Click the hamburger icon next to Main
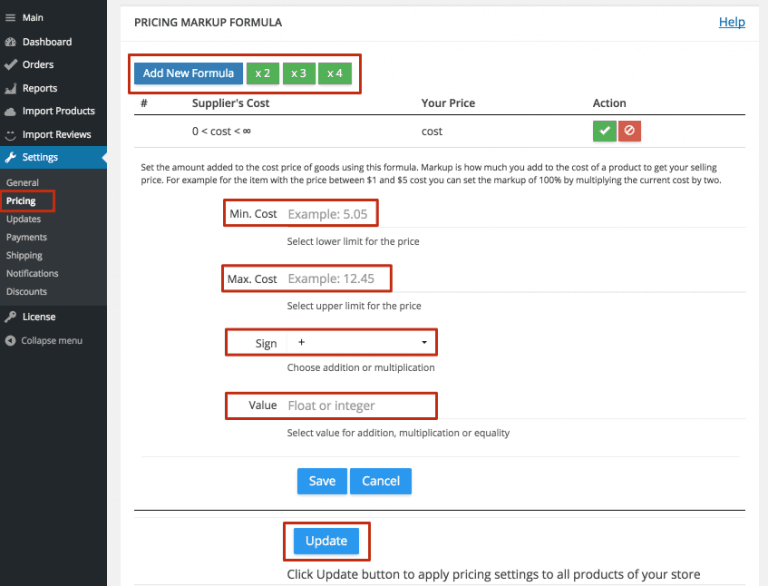768x586 pixels. click(10, 18)
